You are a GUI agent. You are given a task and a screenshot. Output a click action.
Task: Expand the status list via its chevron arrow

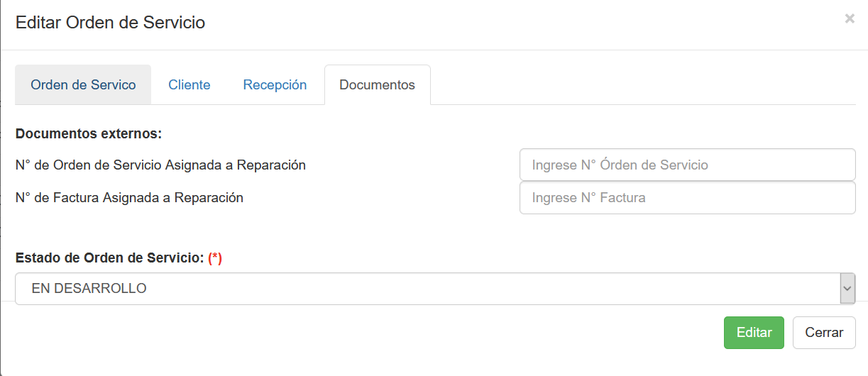pos(847,289)
